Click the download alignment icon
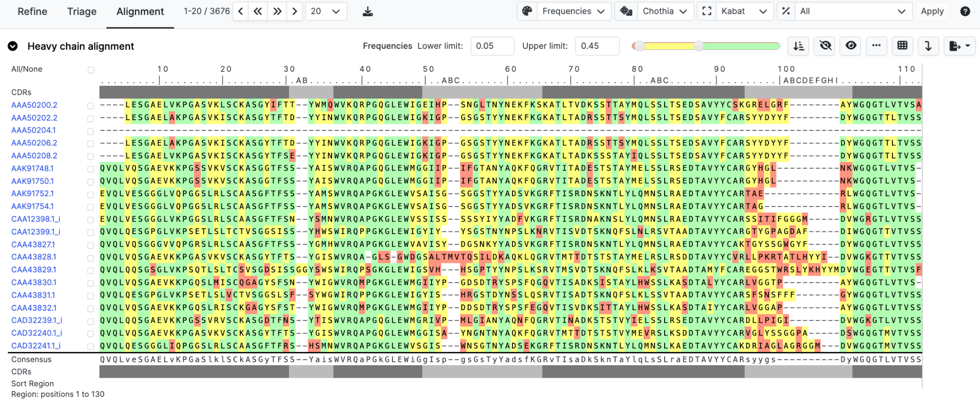The width and height of the screenshot is (980, 404). [367, 11]
